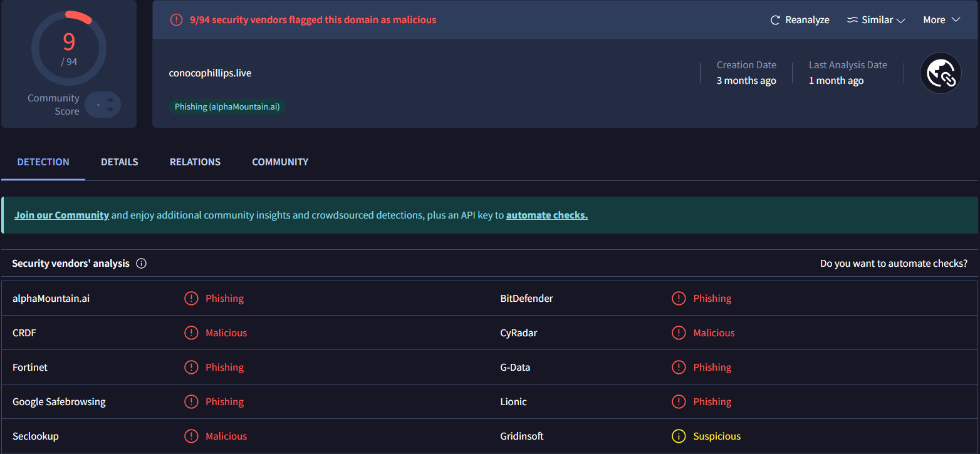Downvote the community score arrow
Viewport: 980px width, 454px height.
point(110,110)
